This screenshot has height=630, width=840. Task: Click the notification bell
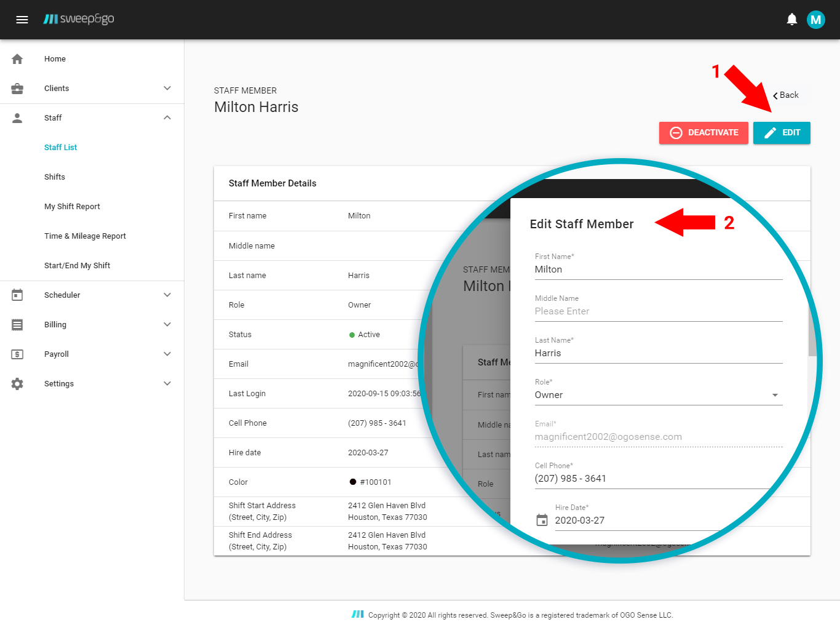pyautogui.click(x=792, y=19)
